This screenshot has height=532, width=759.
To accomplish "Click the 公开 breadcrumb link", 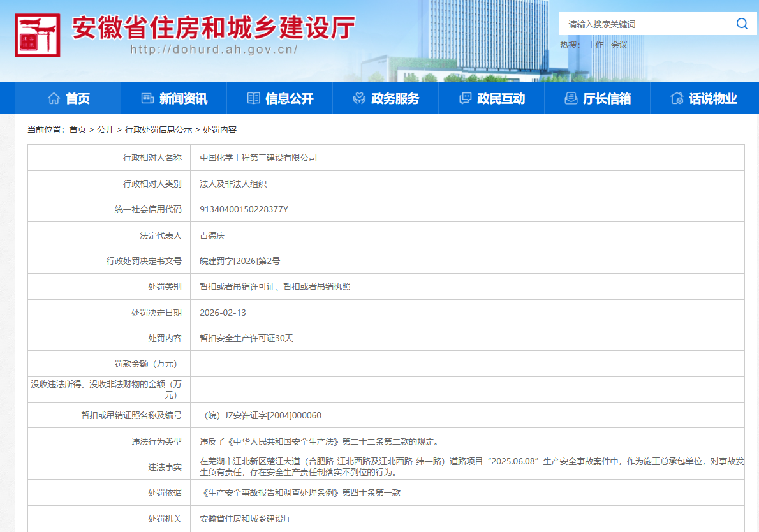I will [x=105, y=129].
